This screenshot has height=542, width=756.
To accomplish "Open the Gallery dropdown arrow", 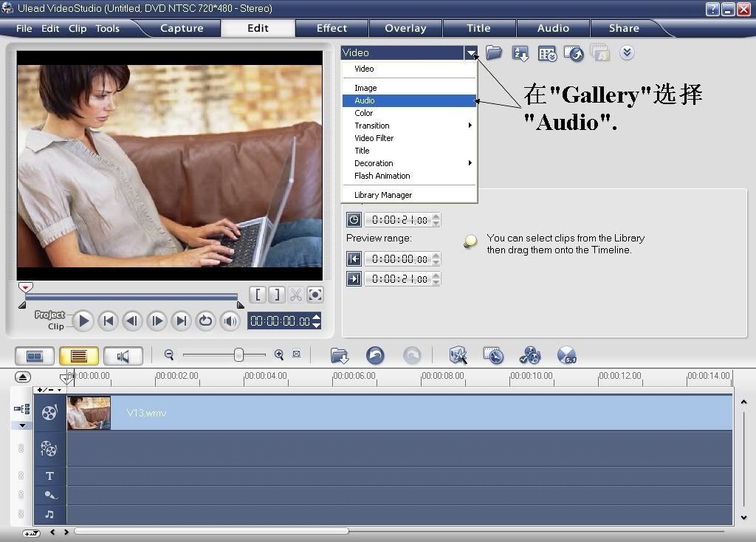I will coord(471,53).
